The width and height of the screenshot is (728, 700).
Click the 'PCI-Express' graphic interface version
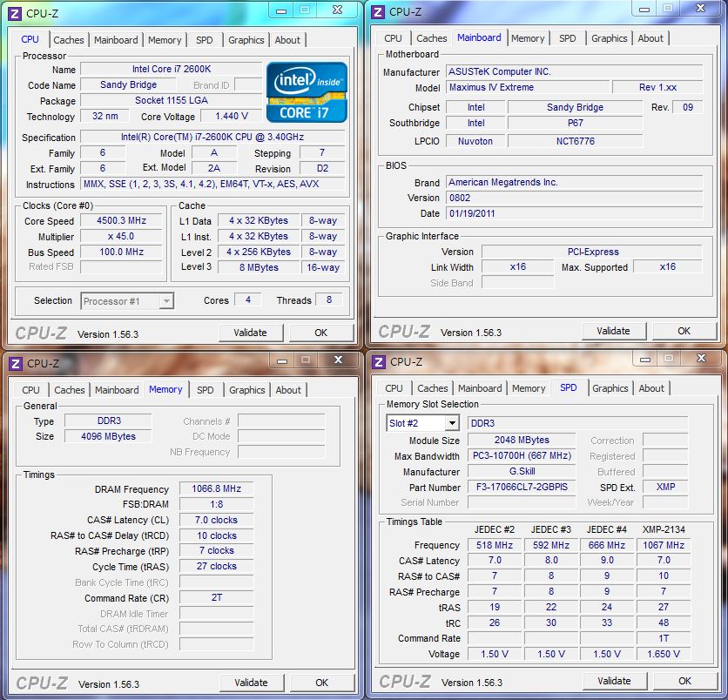click(x=592, y=252)
